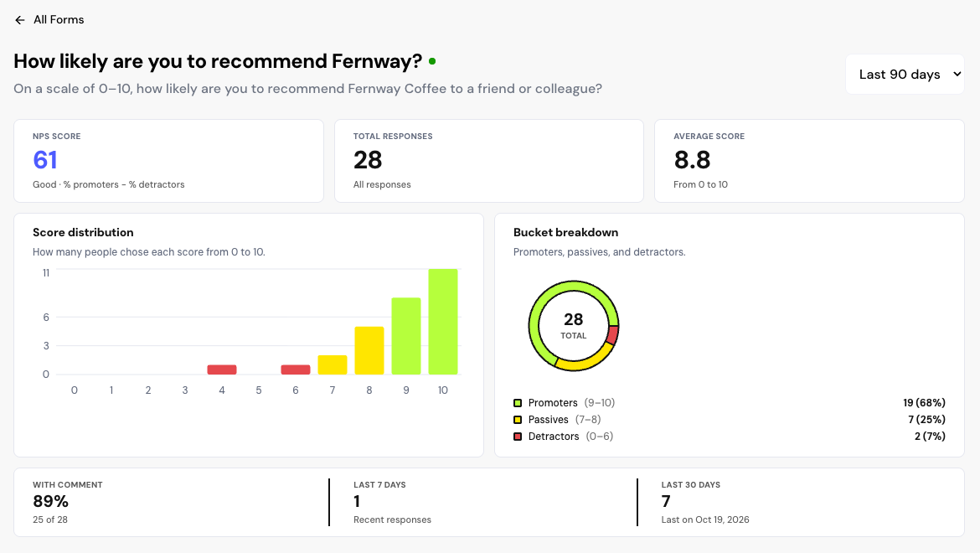This screenshot has height=553, width=980.
Task: Click the Promoters (9–10) legend label
Action: [x=571, y=403]
